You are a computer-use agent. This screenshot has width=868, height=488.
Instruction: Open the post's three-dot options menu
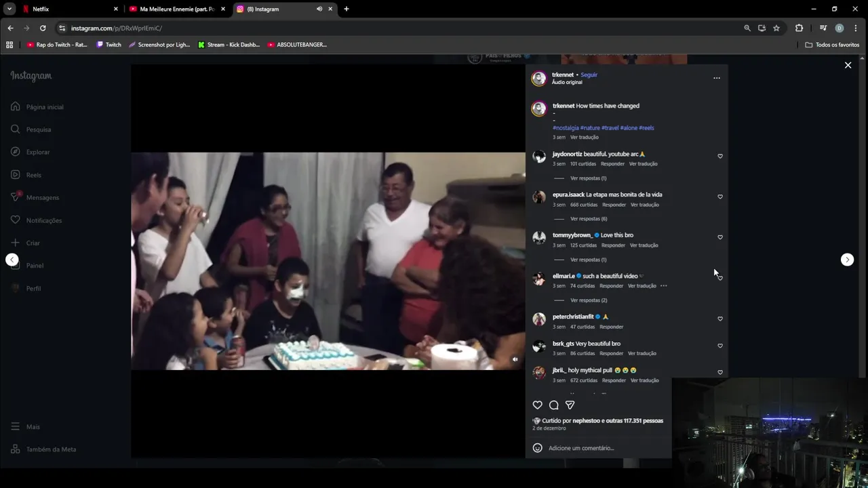pos(717,78)
